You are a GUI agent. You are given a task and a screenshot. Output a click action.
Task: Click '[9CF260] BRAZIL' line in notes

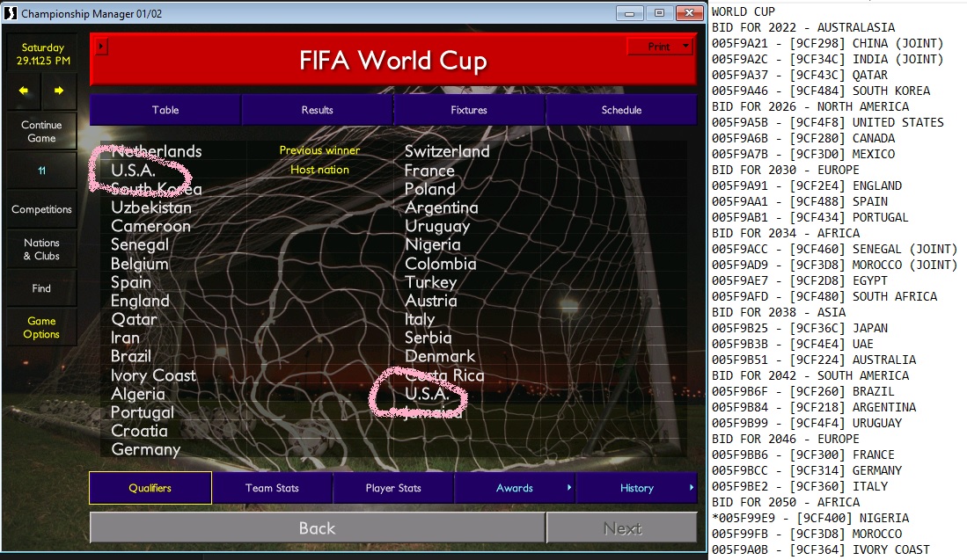pos(842,392)
